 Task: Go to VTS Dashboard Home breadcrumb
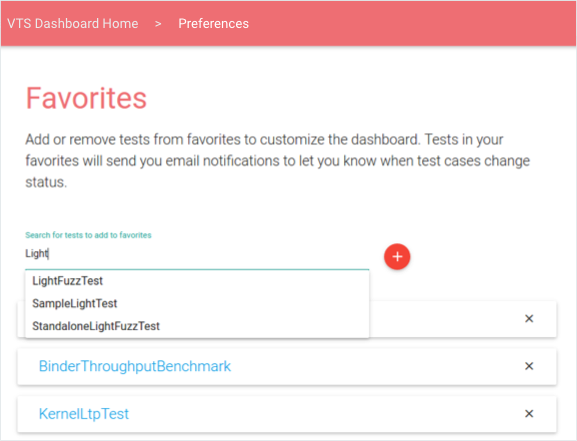[x=72, y=24]
